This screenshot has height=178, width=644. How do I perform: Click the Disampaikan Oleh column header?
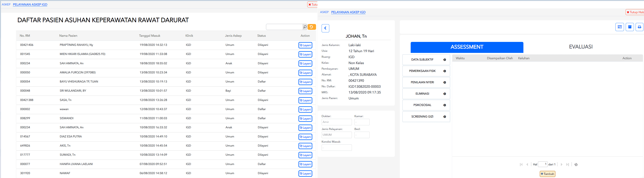coord(500,58)
